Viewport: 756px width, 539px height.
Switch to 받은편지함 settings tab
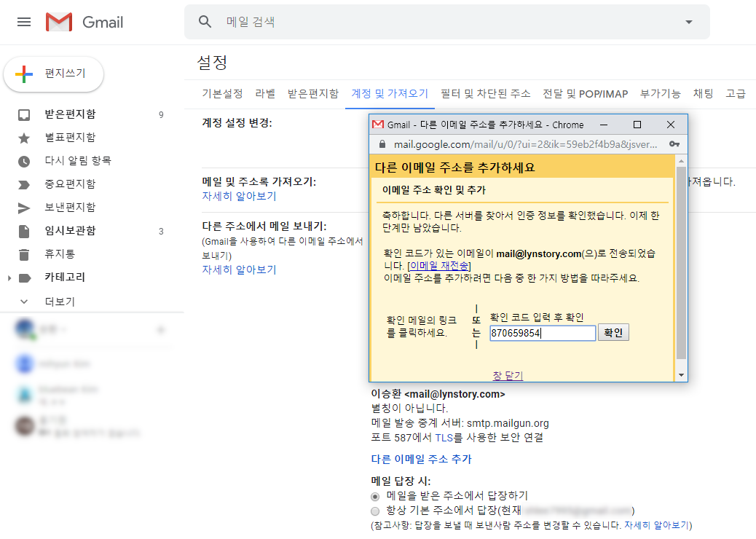[313, 93]
